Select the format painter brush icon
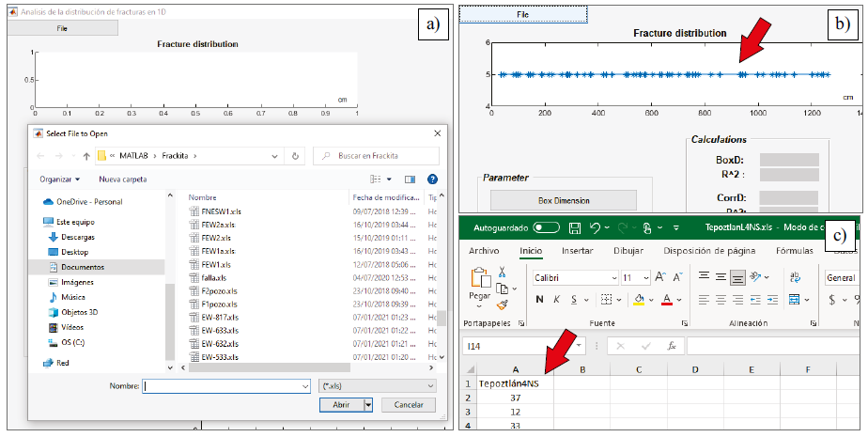 point(502,304)
